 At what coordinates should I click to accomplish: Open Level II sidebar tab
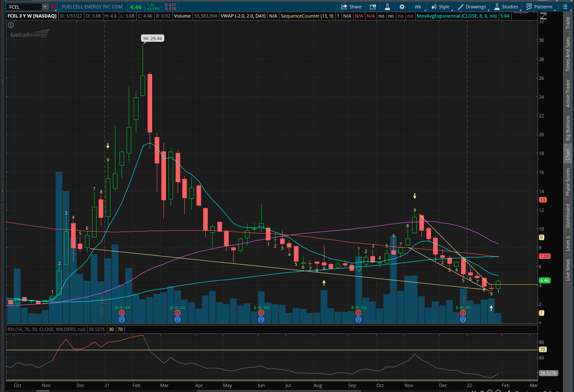(x=568, y=243)
